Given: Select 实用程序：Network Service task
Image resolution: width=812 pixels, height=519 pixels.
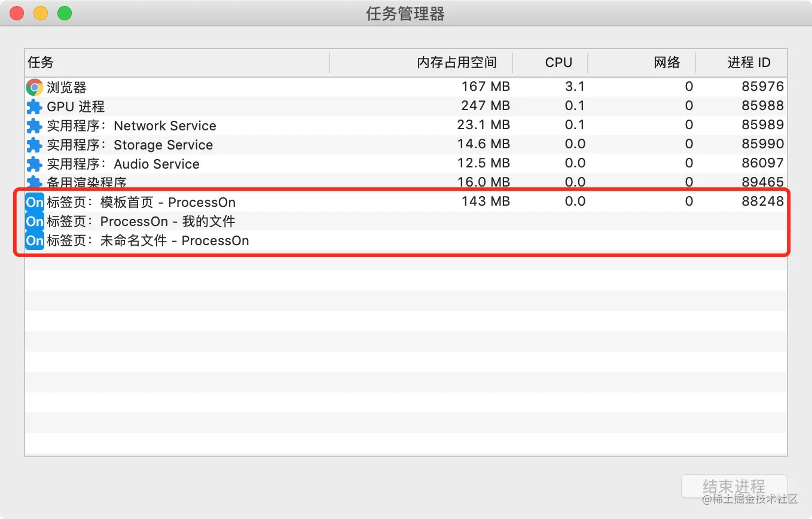Looking at the screenshot, I should pos(132,126).
